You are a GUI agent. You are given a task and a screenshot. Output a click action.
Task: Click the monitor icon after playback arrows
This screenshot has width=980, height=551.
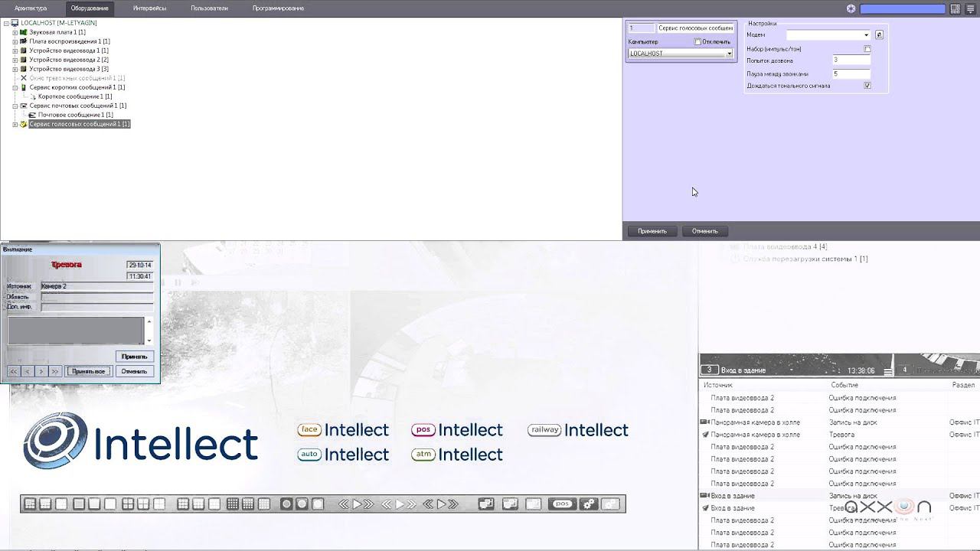coord(485,504)
